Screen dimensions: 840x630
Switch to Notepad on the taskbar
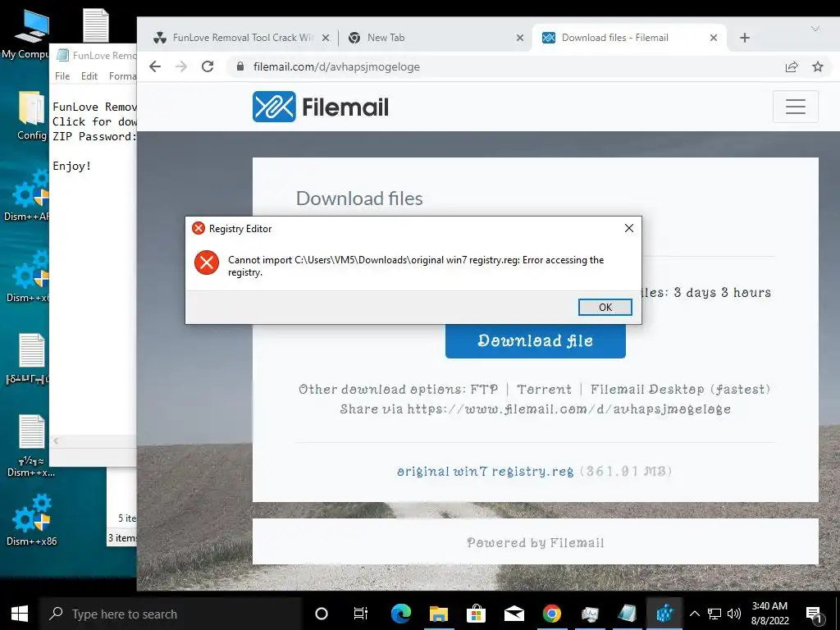point(627,614)
